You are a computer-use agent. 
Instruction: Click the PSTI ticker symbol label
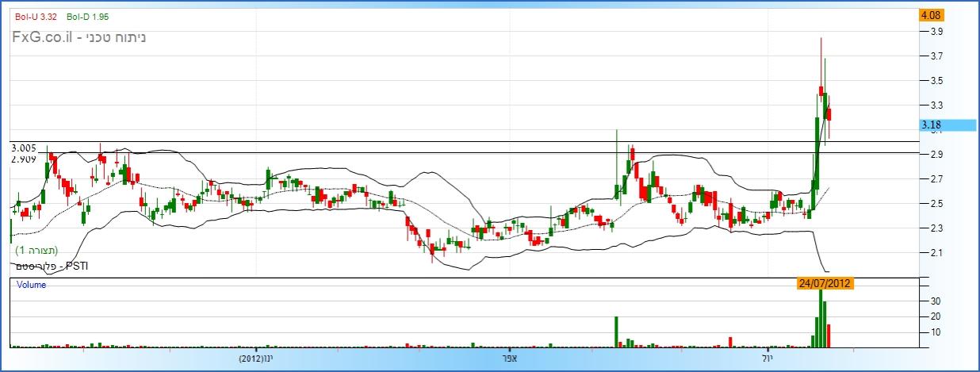tap(76, 267)
